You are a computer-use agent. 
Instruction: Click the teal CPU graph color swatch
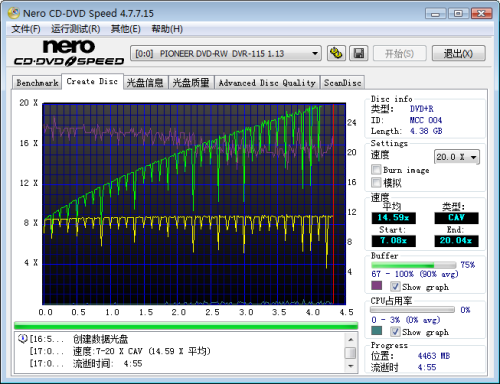click(x=377, y=331)
